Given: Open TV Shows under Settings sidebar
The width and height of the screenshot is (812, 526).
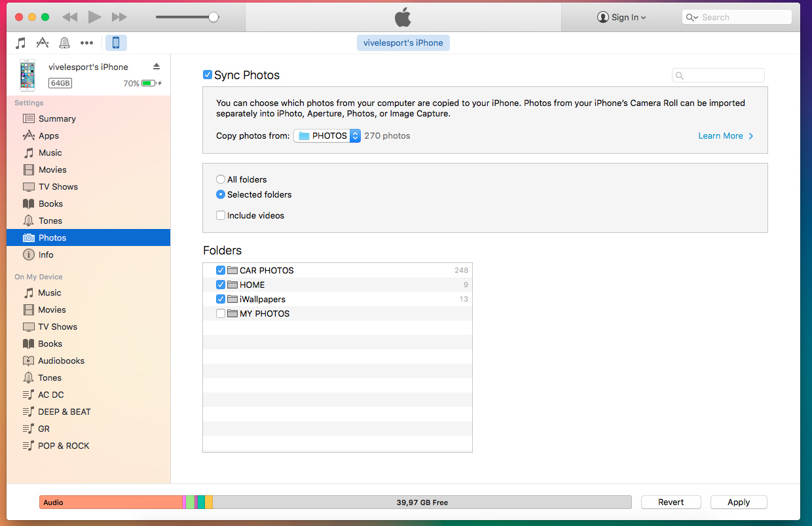Looking at the screenshot, I should [x=88, y=186].
